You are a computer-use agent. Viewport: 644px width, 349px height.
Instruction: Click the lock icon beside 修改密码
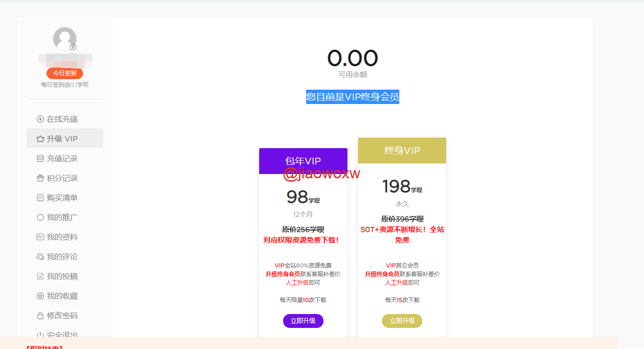(40, 315)
